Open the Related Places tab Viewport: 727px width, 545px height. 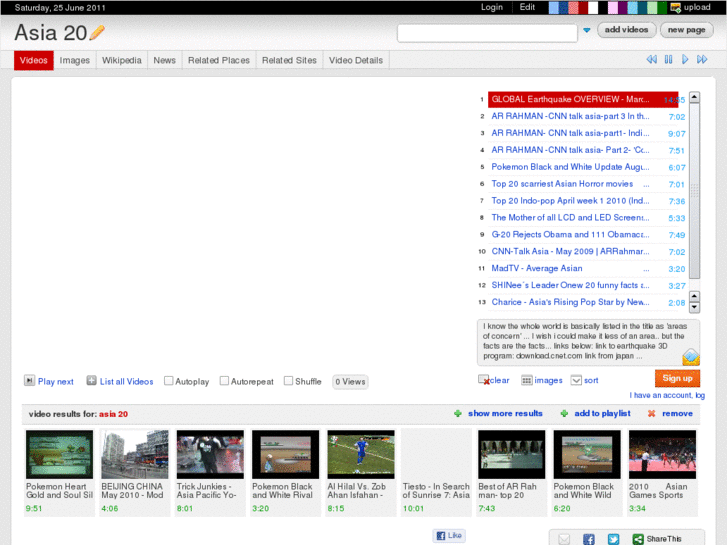[219, 60]
